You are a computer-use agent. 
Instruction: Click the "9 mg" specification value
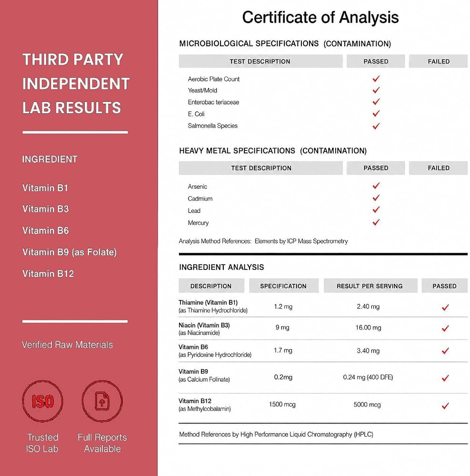pos(282,327)
